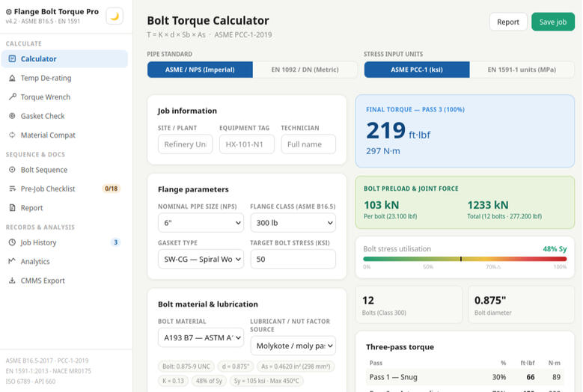Click the green Save job button

coord(553,22)
